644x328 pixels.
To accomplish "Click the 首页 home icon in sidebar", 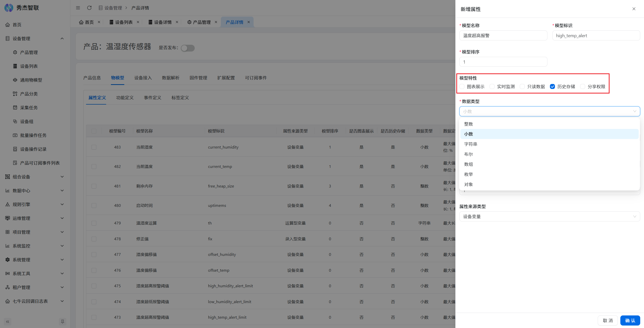I will tap(8, 25).
